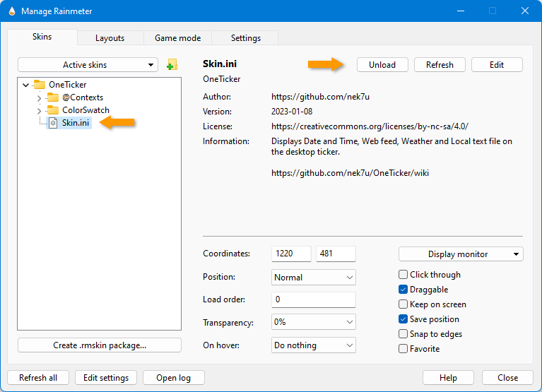Open the On hover dropdown
Screen dimensions: 542x392
(x=314, y=345)
